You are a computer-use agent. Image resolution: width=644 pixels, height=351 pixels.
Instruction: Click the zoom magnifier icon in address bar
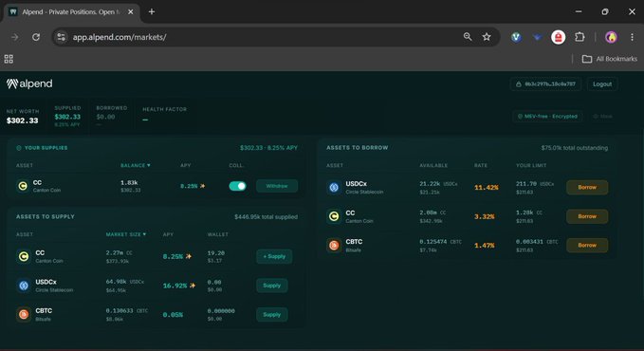click(x=468, y=37)
